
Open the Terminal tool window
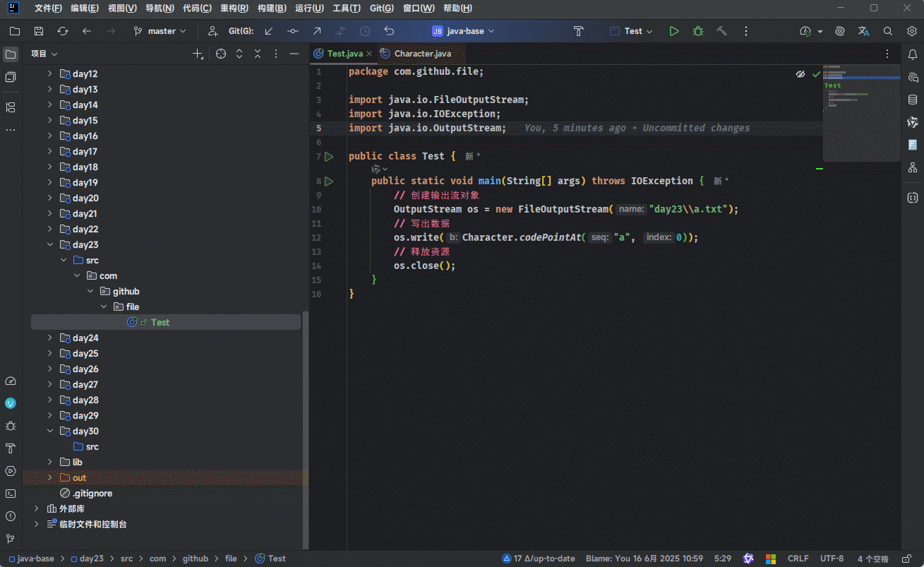(x=11, y=494)
